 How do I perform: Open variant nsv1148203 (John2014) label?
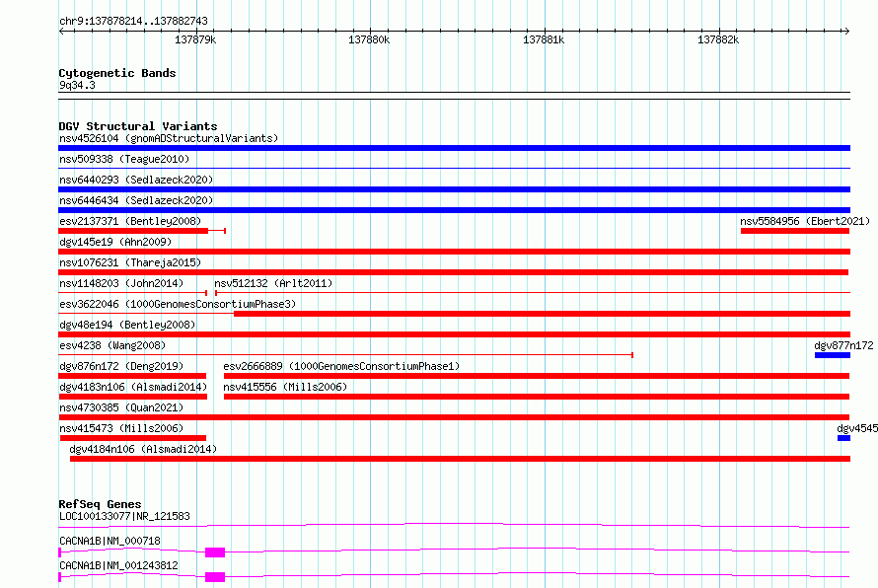(x=121, y=283)
